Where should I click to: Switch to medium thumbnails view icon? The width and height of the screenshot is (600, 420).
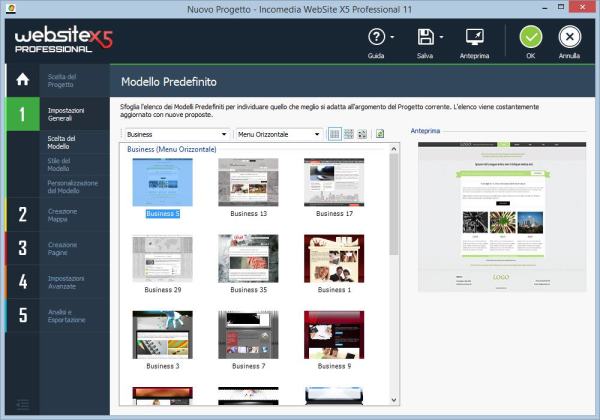coord(349,134)
